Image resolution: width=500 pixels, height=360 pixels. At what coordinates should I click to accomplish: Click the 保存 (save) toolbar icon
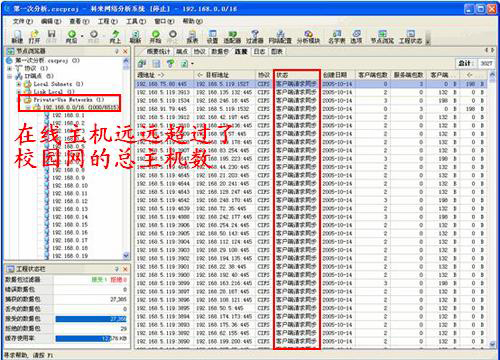point(51,37)
